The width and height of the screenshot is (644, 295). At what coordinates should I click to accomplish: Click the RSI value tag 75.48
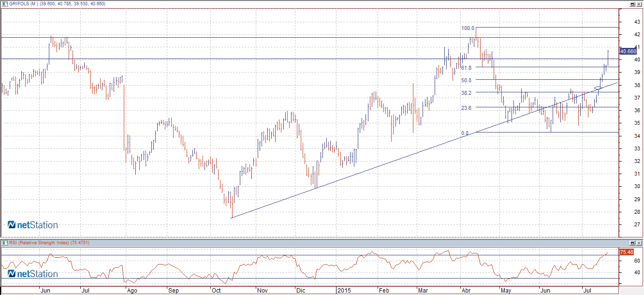(x=627, y=252)
